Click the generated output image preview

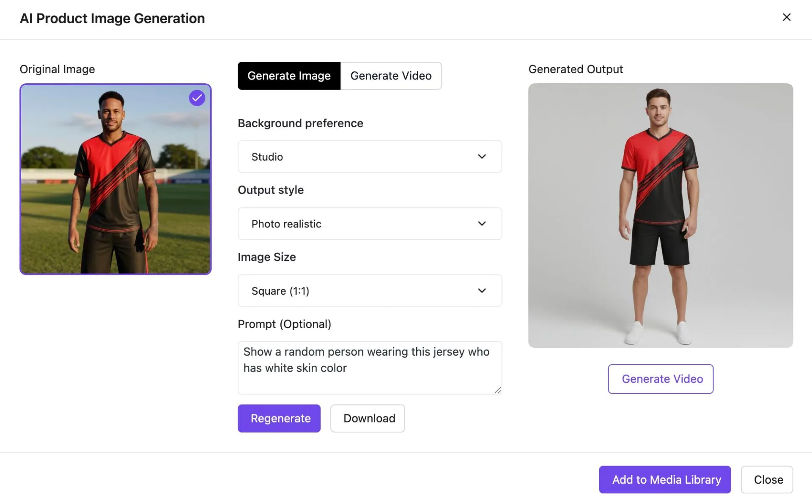[661, 216]
